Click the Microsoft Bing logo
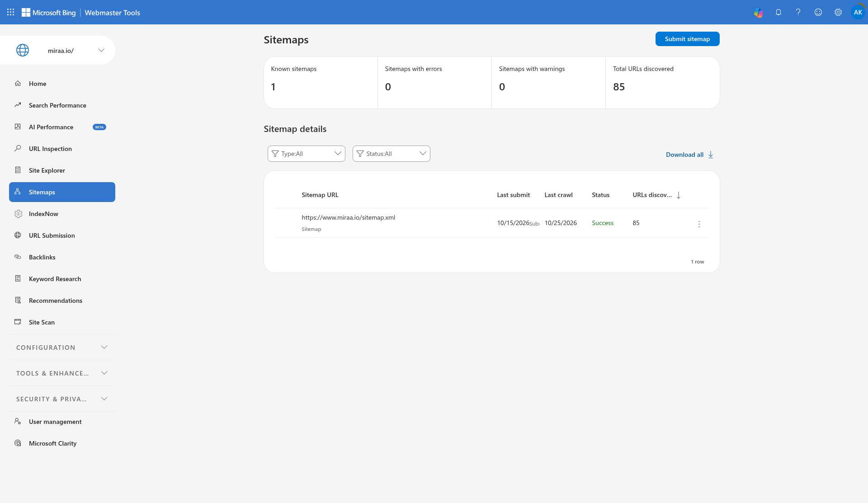Image resolution: width=868 pixels, height=503 pixels. tap(49, 13)
